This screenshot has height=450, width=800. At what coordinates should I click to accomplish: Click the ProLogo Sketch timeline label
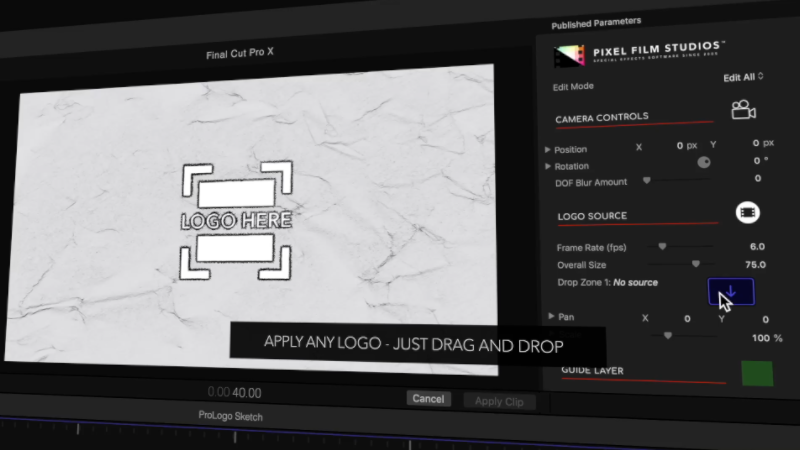pyautogui.click(x=230, y=416)
